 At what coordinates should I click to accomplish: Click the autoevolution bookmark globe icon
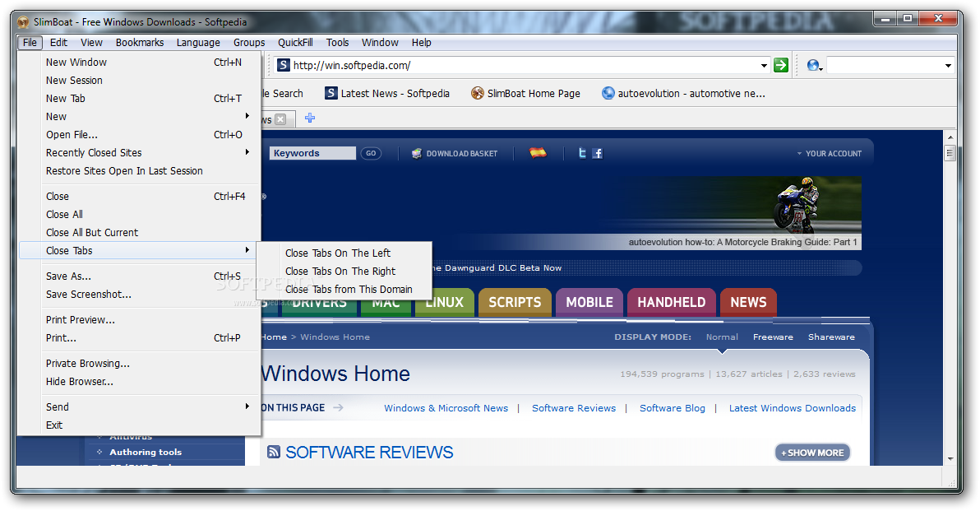coord(608,93)
